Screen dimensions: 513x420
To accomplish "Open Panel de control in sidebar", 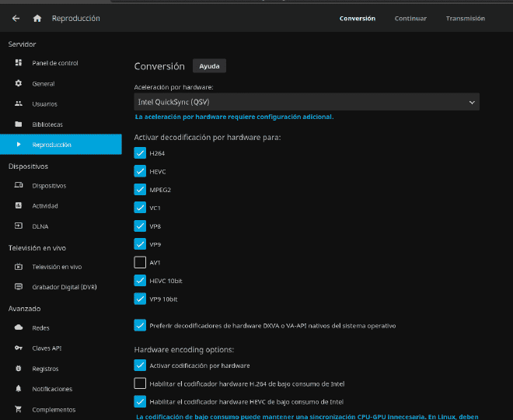I will tap(61, 63).
